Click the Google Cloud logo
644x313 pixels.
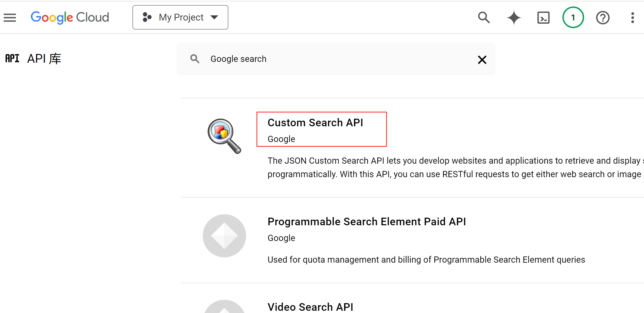pyautogui.click(x=70, y=17)
